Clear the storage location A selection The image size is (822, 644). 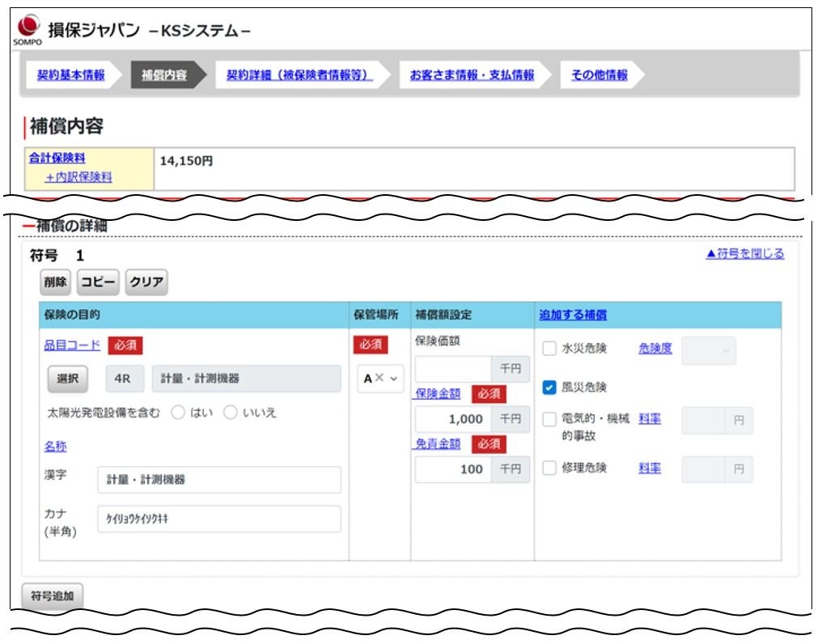click(x=379, y=378)
